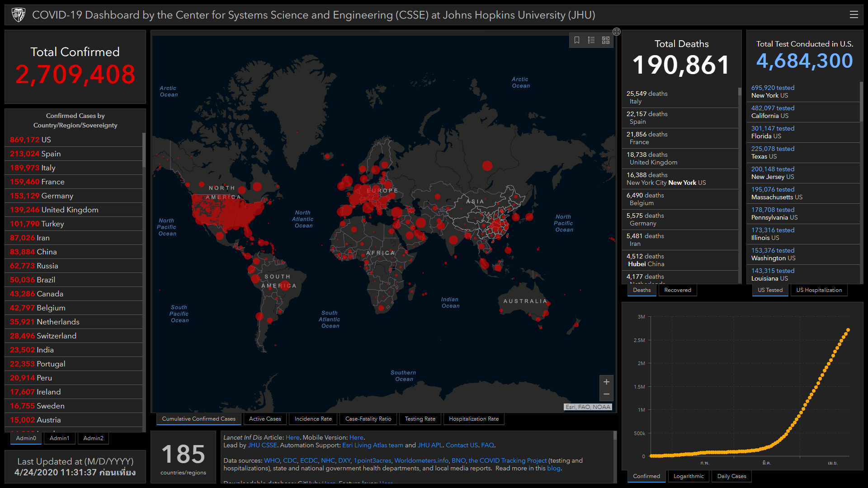Viewport: 868px width, 488px height.
Task: Open the Incidence Rate tab
Action: tap(313, 419)
